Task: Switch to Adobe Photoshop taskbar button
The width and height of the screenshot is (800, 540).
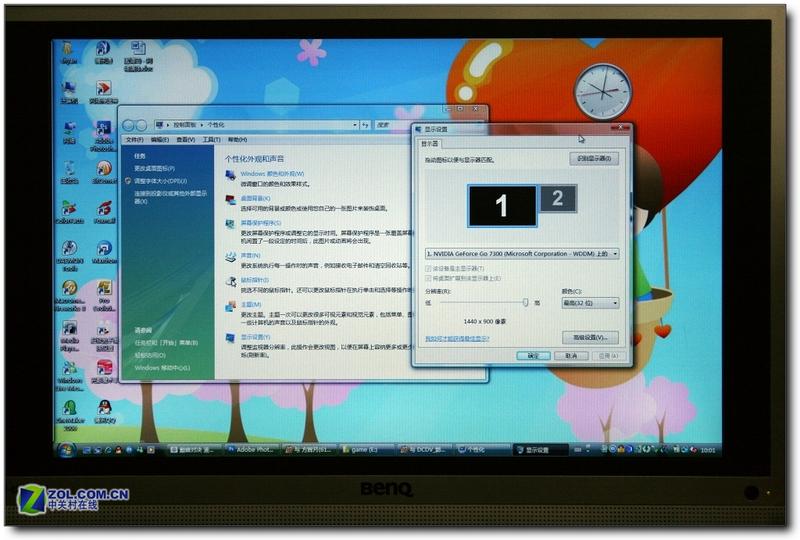Action: (251, 450)
